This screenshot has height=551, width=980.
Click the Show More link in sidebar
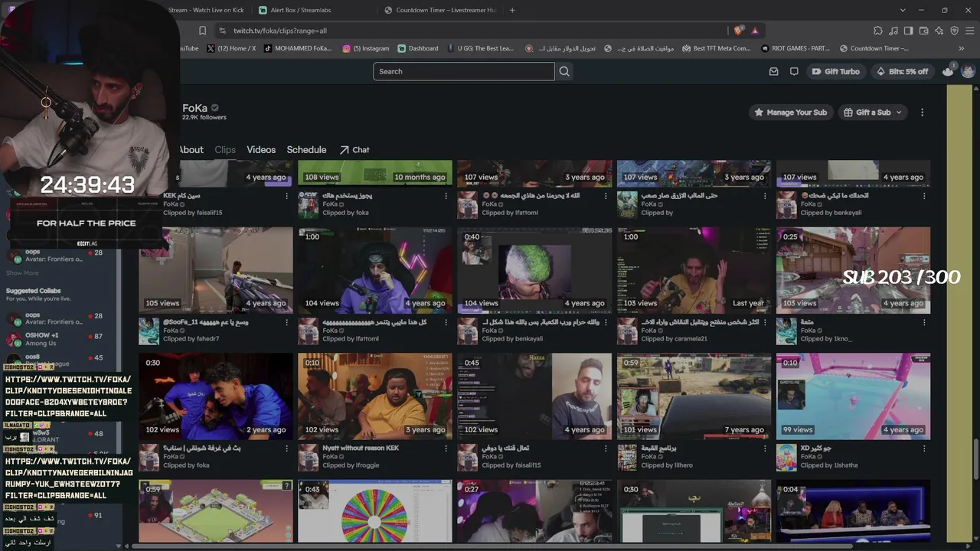click(22, 272)
